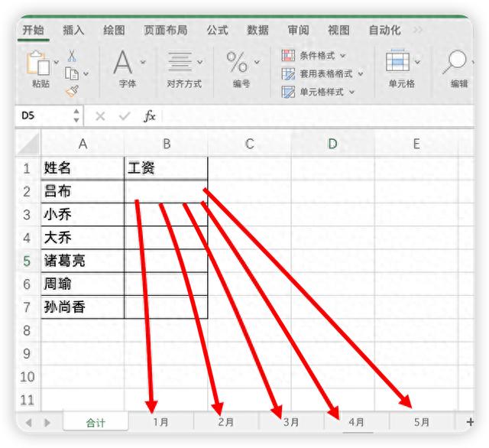489x448 pixels.
Task: Show more ribbon tabs with chevron
Action: pyautogui.click(x=418, y=30)
